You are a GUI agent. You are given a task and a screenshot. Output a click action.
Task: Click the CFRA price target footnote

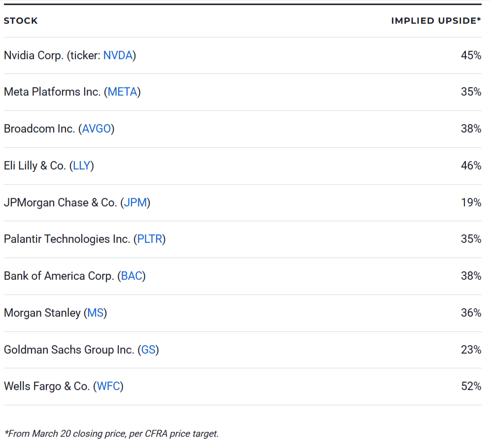point(112,434)
